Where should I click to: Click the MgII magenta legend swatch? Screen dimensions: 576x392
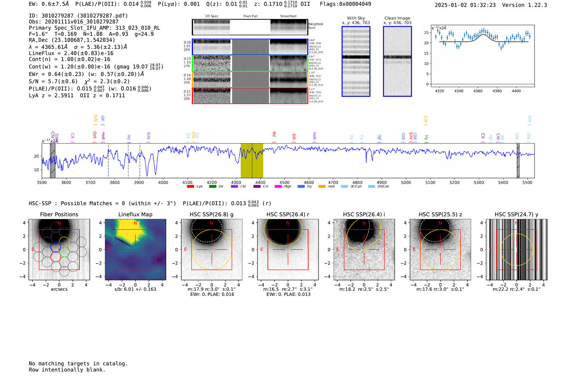click(279, 186)
